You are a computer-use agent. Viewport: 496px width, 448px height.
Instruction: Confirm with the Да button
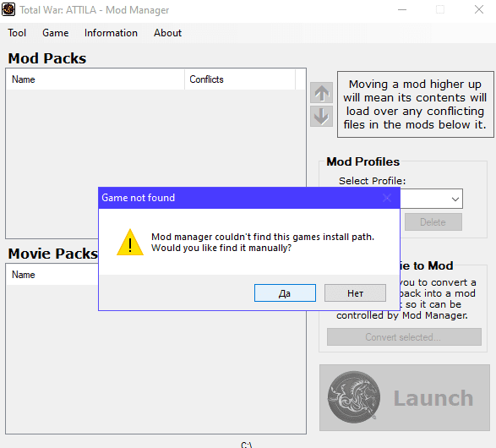(285, 293)
